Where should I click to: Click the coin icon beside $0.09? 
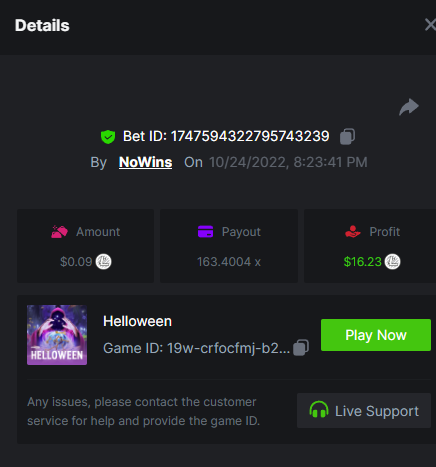pos(104,262)
